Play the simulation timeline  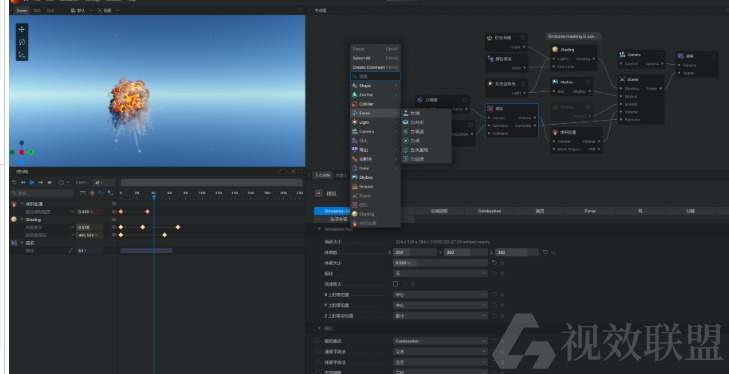[x=32, y=182]
